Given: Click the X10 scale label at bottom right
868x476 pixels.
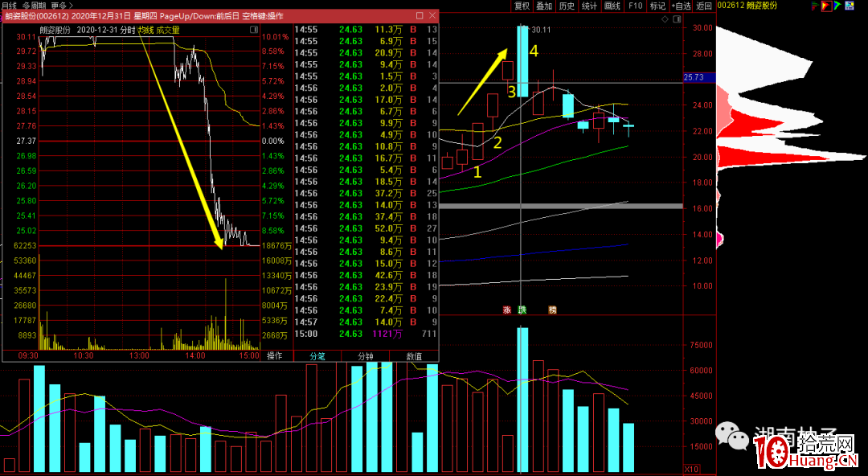Looking at the screenshot, I should click(690, 469).
